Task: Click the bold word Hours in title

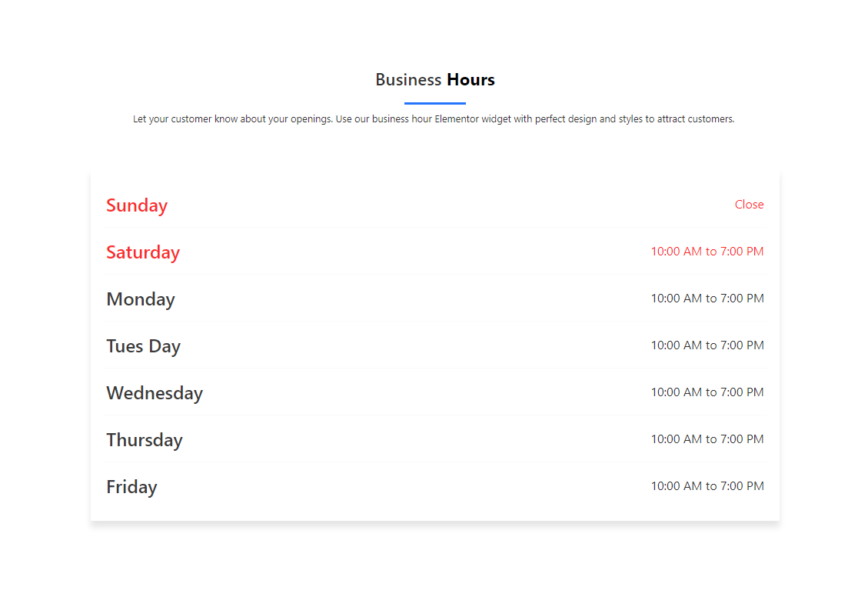Action: (x=471, y=80)
